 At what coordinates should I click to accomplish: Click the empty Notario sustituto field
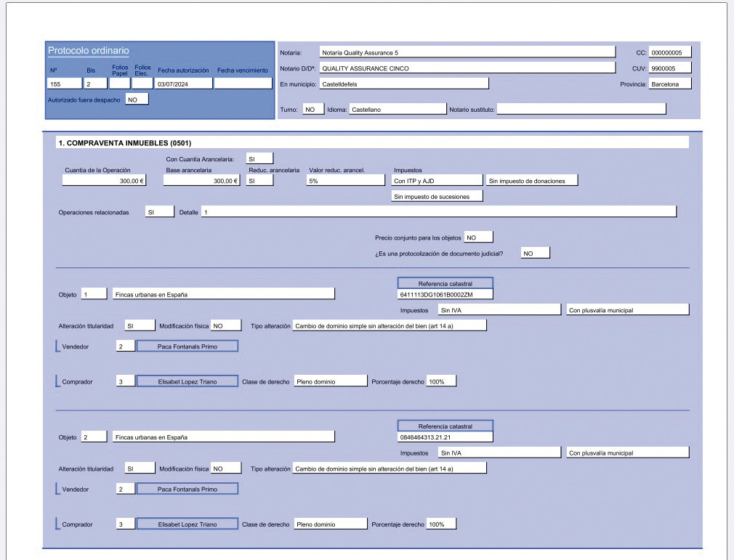(581, 109)
